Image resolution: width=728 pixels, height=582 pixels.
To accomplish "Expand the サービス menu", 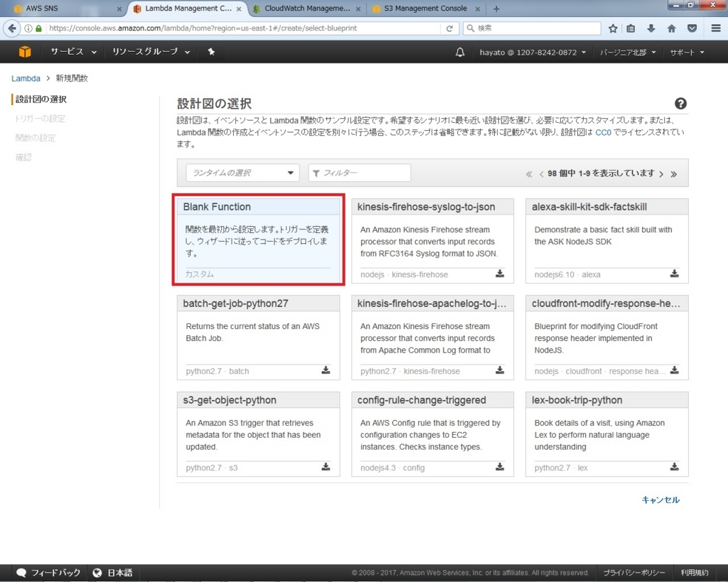I will coord(73,51).
